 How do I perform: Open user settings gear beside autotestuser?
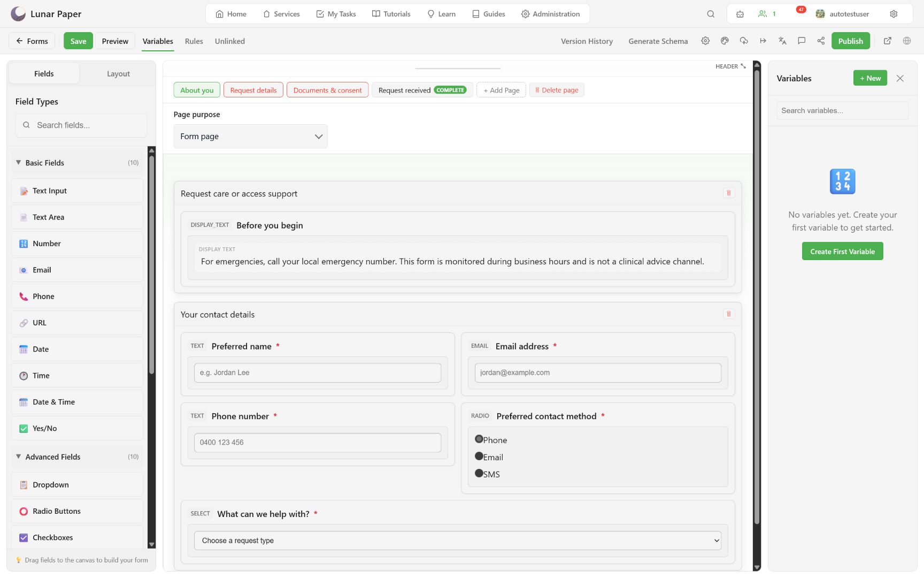[894, 14]
